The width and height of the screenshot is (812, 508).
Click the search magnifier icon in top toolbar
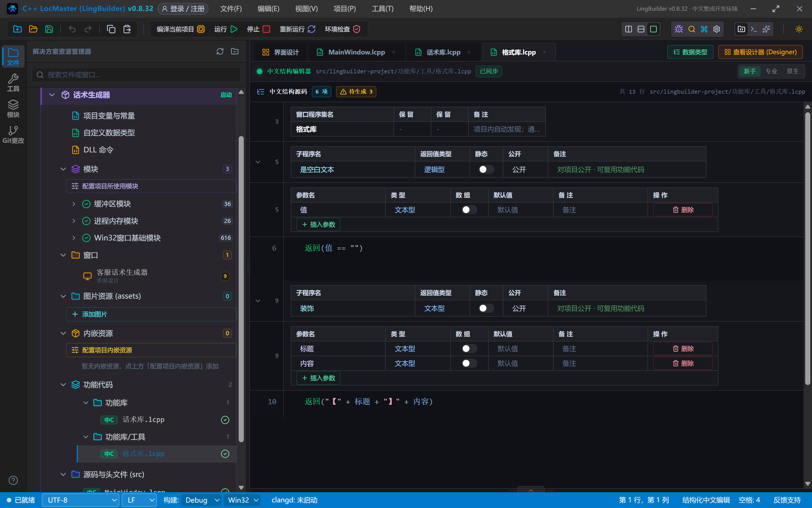(x=692, y=29)
